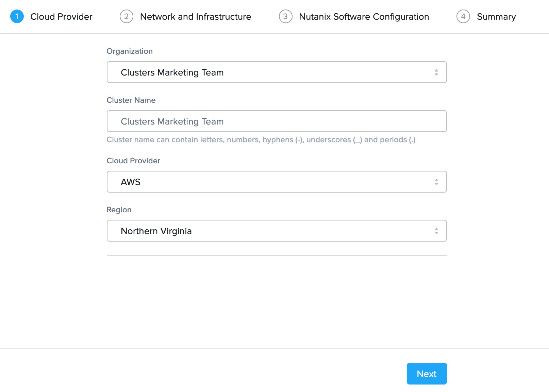This screenshot has height=392, width=549.
Task: Select the Cloud Provider step label in the header
Action: (61, 17)
